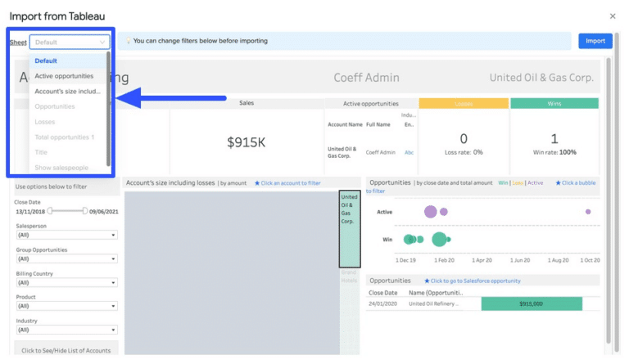The height and width of the screenshot is (364, 629).
Task: Click the Losses orange header
Action: pyautogui.click(x=464, y=103)
